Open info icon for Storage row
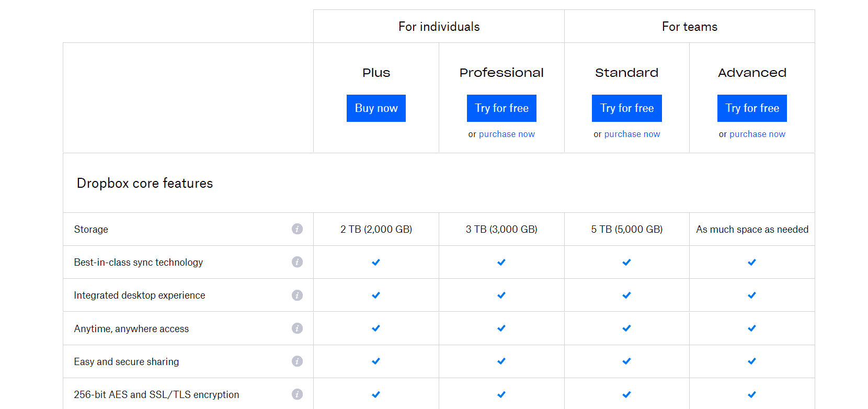Screen dimensions: 868x409 [297, 229]
